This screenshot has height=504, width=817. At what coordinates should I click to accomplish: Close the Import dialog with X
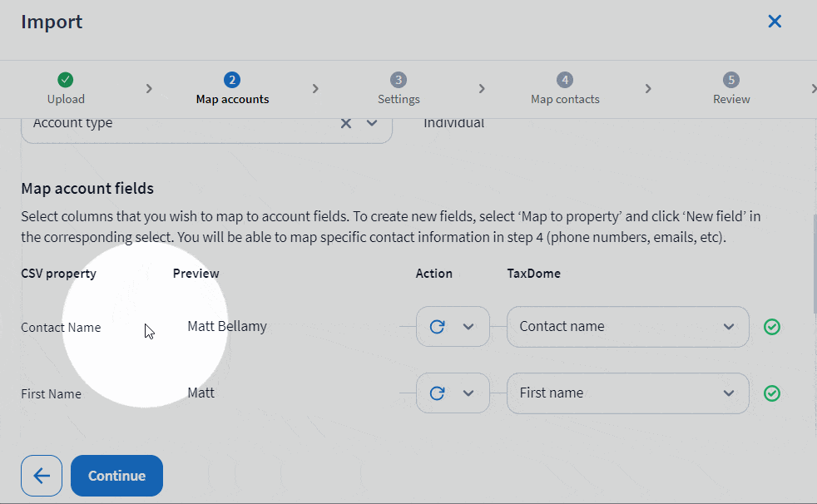click(775, 22)
